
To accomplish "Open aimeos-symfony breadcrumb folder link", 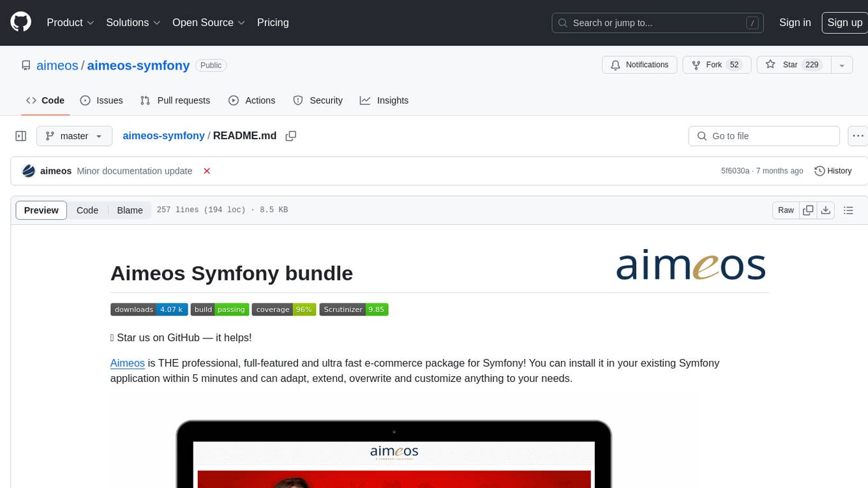I will [x=163, y=135].
